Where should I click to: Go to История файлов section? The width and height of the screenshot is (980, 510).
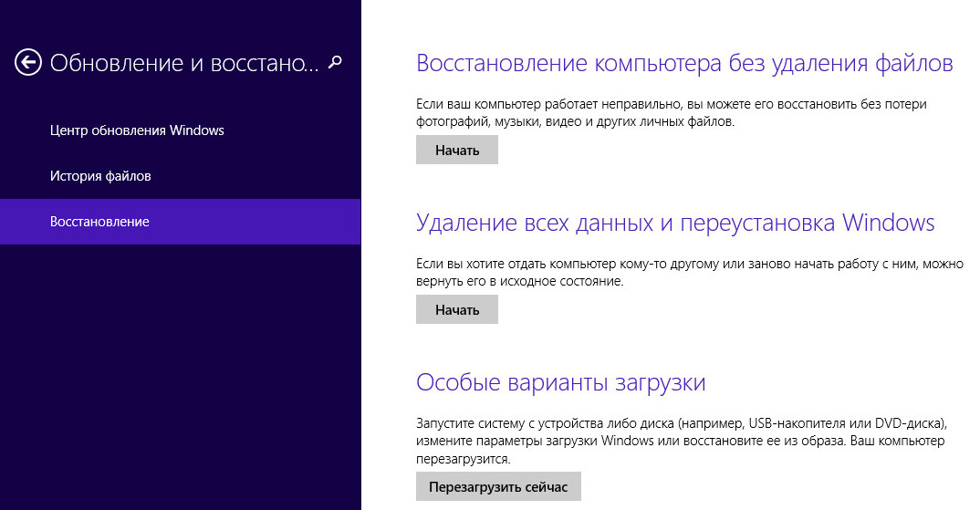click(100, 176)
